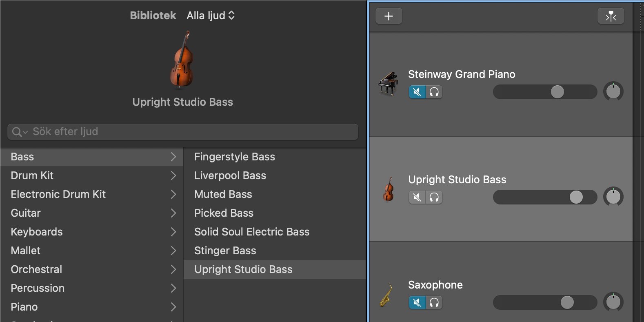Click the Steinway Grand Piano volume slider
Viewport: 644px width, 322px height.
[545, 92]
